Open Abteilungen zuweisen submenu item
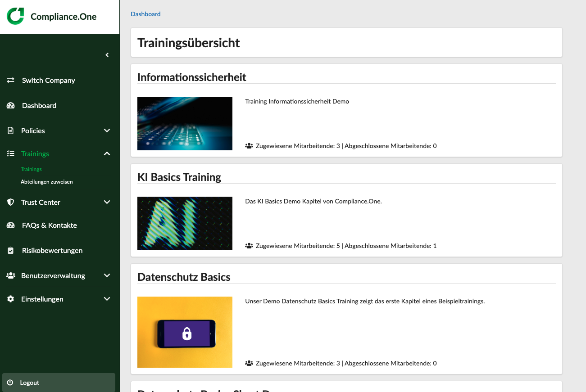Viewport: 586px width, 392px height. (47, 182)
